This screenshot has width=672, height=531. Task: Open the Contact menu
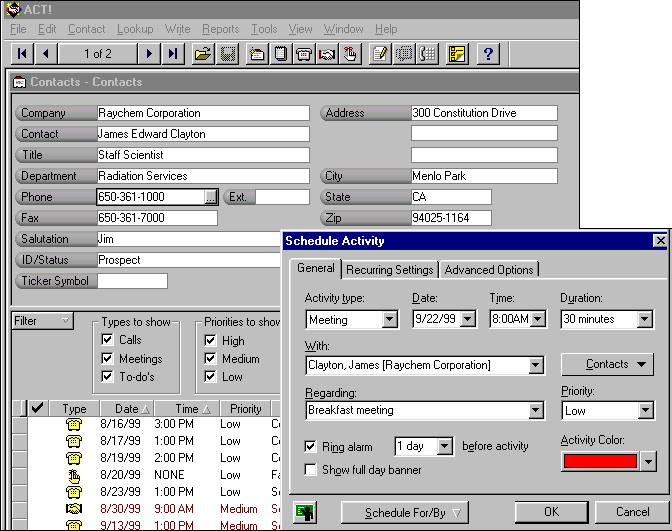pyautogui.click(x=87, y=29)
